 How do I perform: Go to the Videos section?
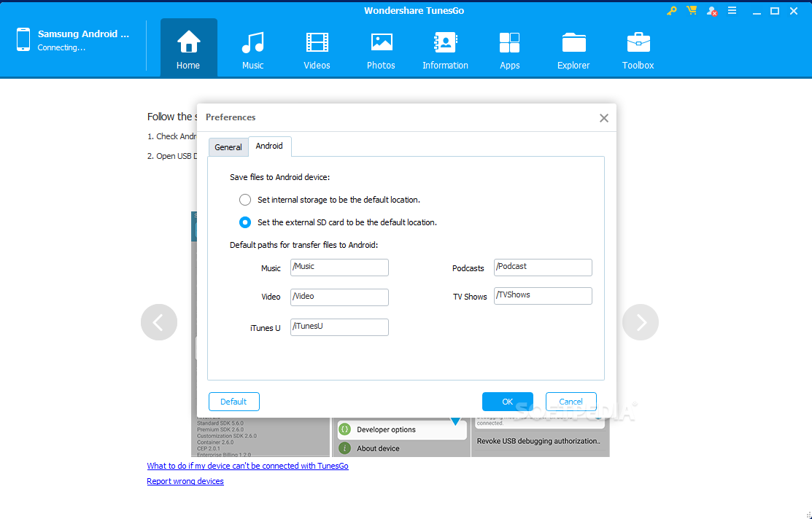pos(317,50)
